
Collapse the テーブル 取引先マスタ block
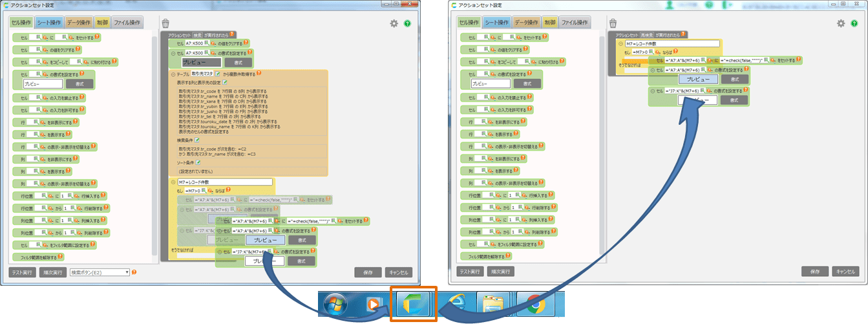173,74
